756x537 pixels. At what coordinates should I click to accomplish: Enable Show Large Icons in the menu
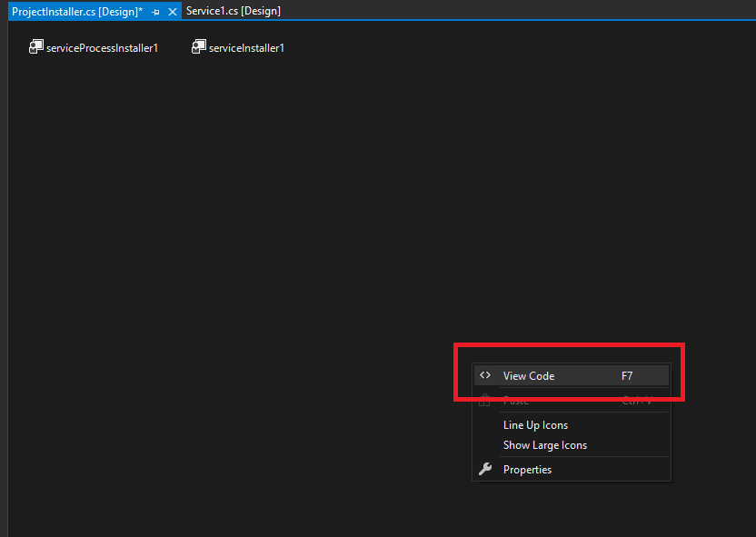click(545, 445)
